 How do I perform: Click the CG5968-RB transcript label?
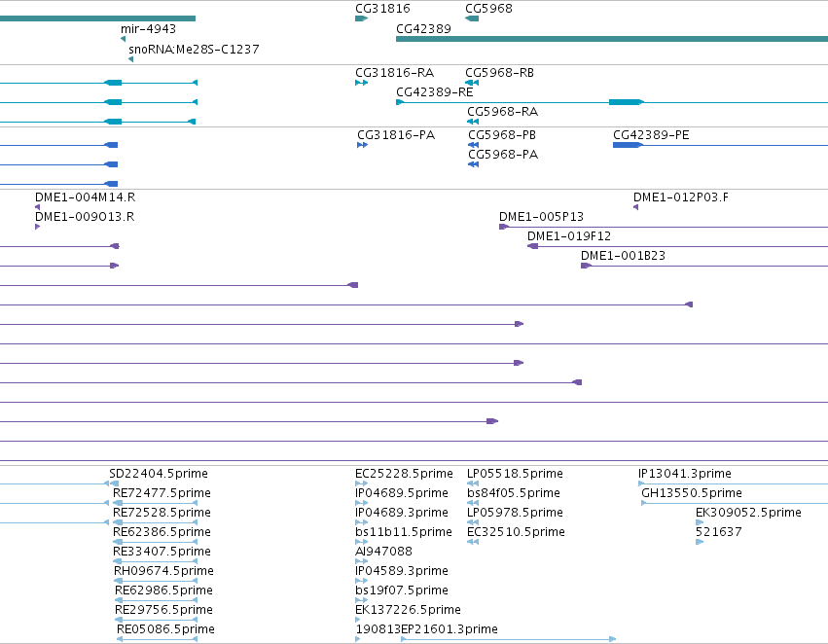tap(499, 73)
